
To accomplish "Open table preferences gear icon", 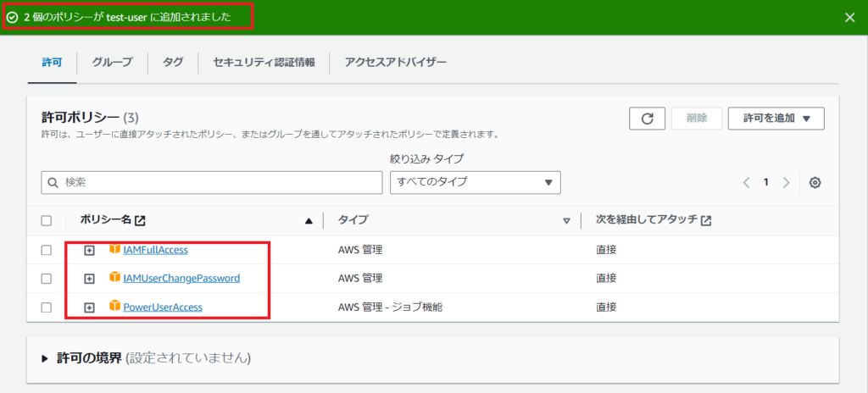I will 815,182.
